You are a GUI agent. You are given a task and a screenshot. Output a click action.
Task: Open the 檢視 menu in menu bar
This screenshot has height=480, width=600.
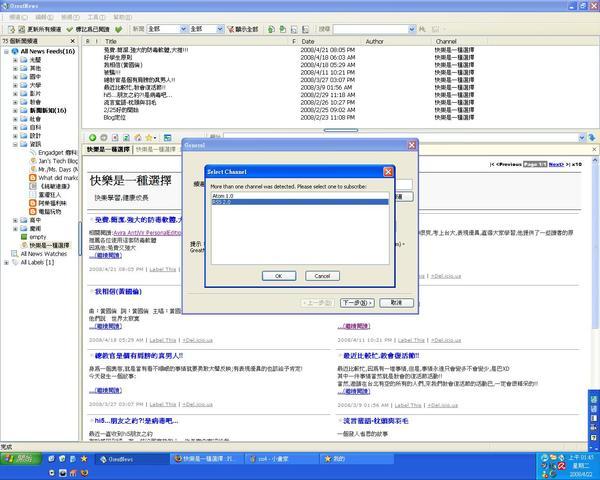pyautogui.click(x=70, y=17)
